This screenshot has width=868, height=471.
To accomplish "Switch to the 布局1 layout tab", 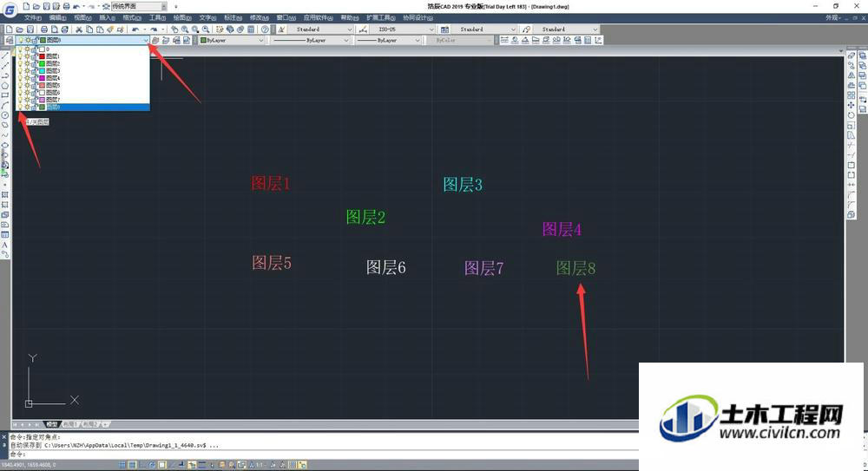I will click(69, 424).
